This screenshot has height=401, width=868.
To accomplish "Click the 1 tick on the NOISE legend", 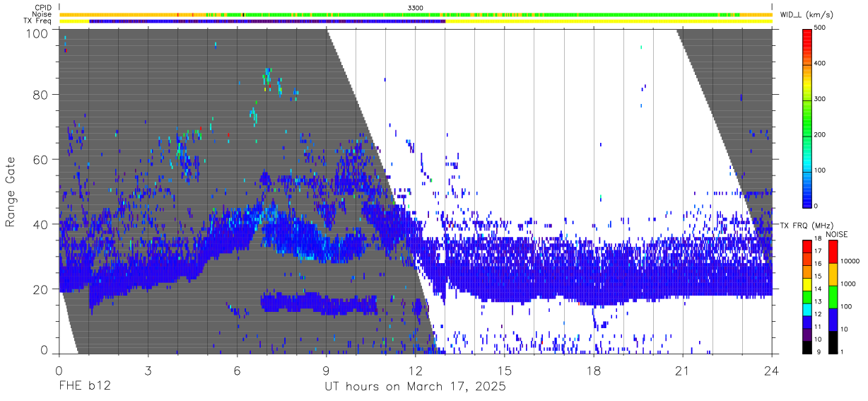I will coord(840,351).
